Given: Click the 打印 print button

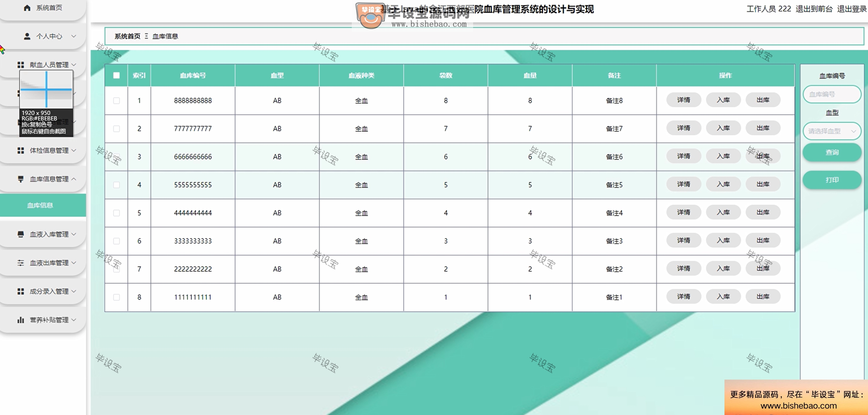Looking at the screenshot, I should point(832,180).
